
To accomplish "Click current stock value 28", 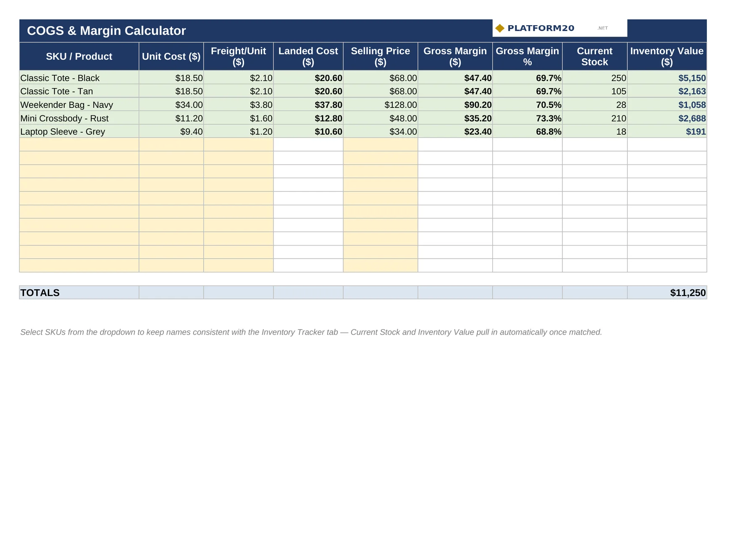I will 595,105.
